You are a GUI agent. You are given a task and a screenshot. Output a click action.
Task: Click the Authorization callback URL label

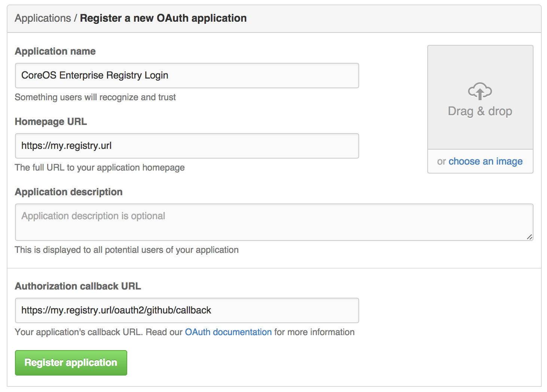pos(77,286)
